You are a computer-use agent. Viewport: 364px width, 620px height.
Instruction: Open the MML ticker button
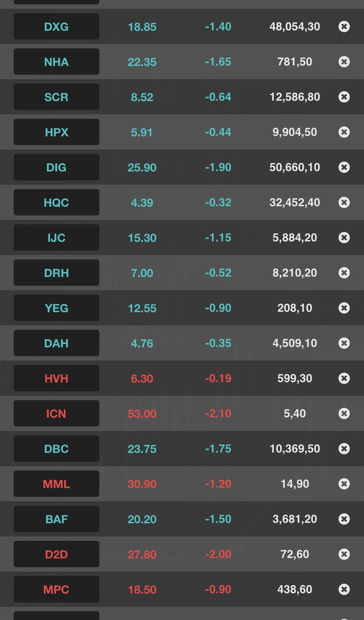pos(56,484)
